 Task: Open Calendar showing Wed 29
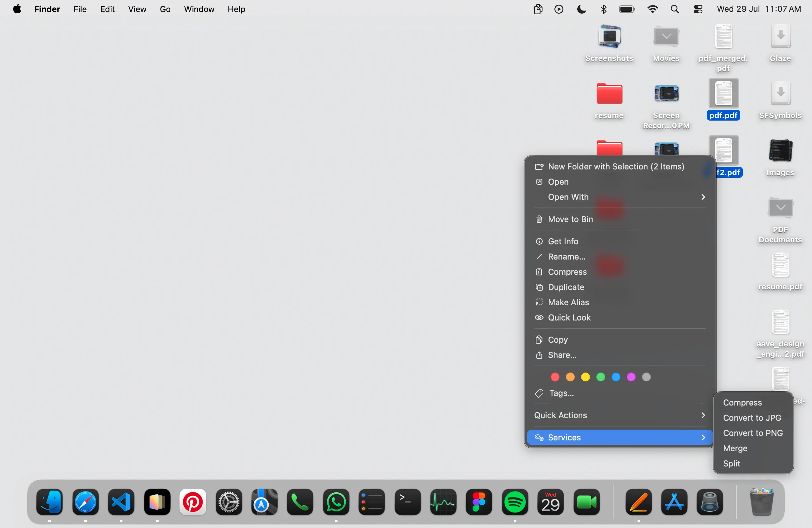tap(551, 502)
